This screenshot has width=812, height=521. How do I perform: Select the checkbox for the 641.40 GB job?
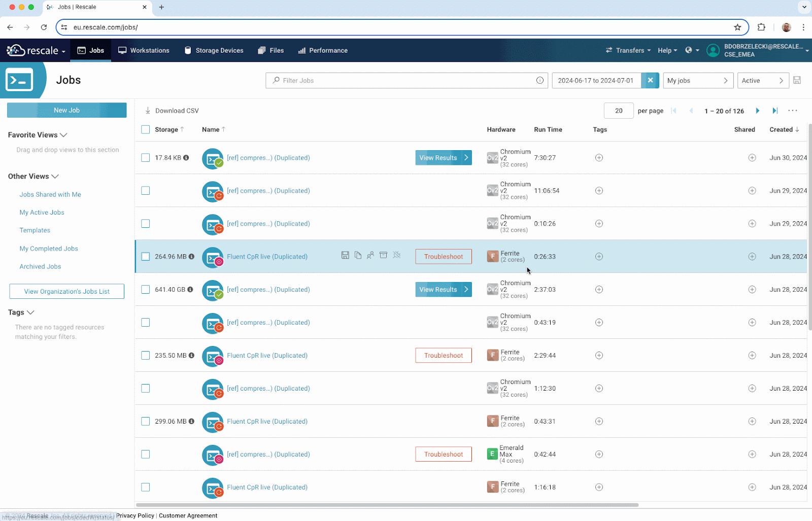[x=146, y=290]
